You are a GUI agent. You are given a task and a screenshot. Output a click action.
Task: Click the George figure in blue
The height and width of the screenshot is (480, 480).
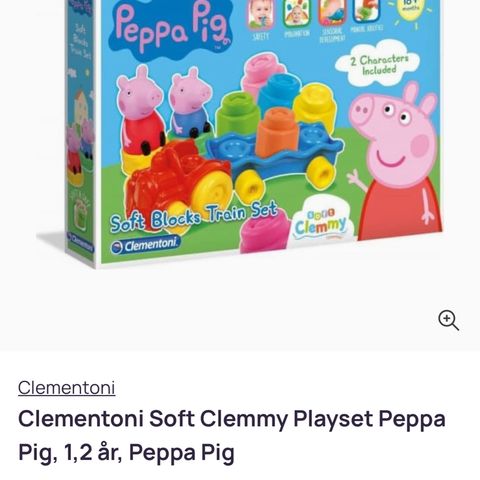point(189,104)
